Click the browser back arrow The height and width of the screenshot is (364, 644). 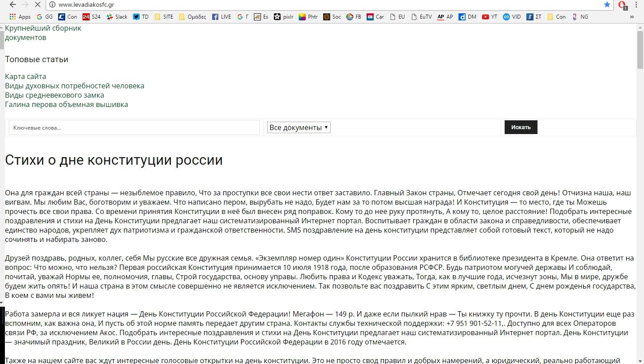(x=12, y=4)
